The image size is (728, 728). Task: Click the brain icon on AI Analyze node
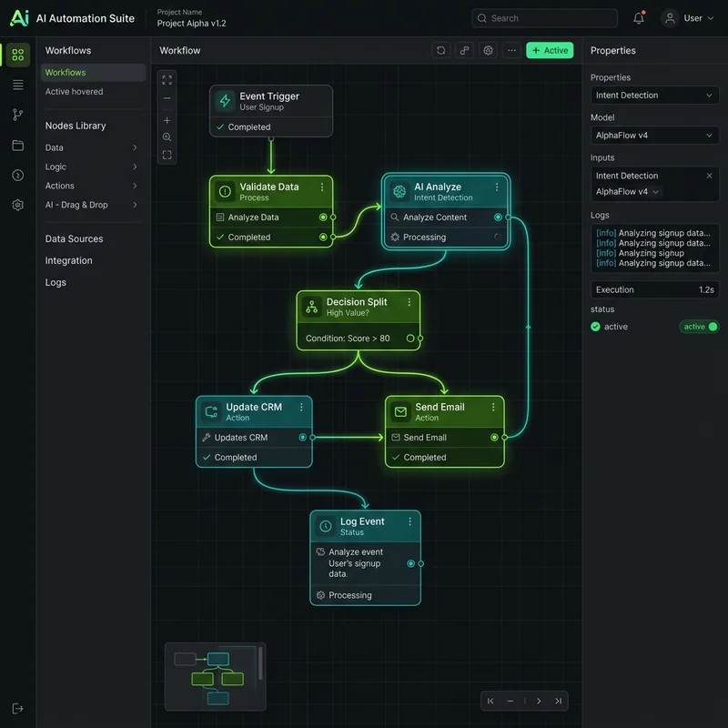pos(399,191)
